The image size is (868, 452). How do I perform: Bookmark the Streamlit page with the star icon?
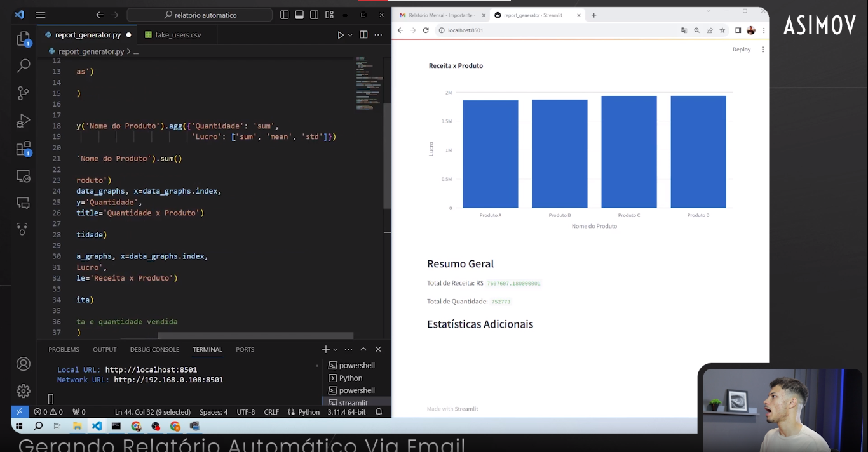pyautogui.click(x=721, y=30)
